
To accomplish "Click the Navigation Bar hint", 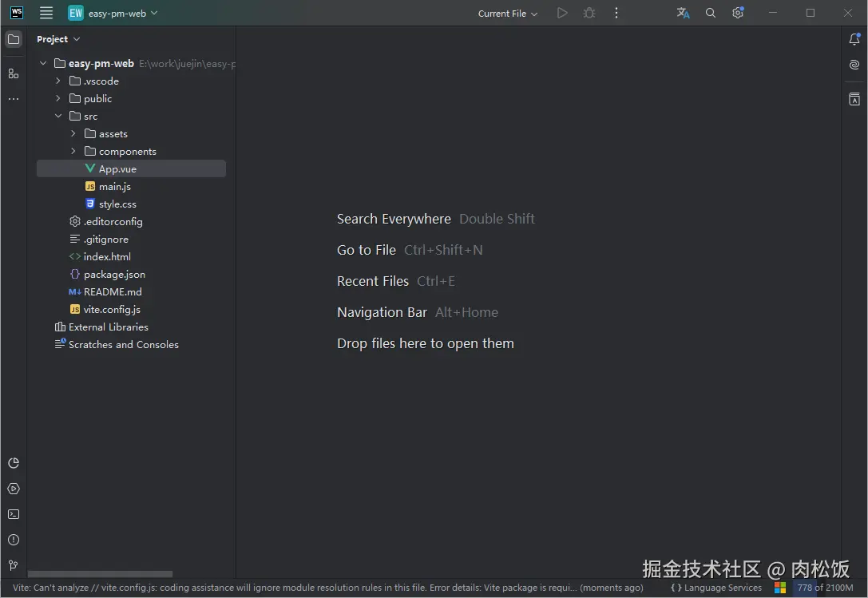I will pyautogui.click(x=382, y=312).
